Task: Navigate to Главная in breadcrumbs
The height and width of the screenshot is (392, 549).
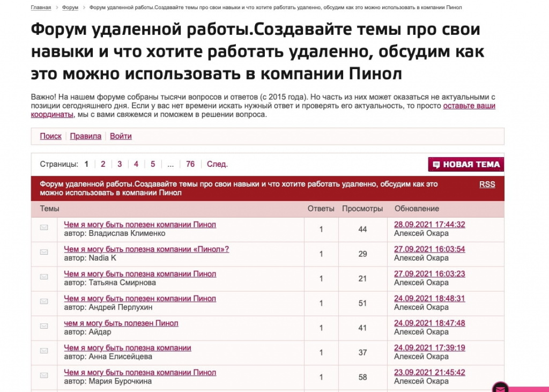Action: coord(41,8)
